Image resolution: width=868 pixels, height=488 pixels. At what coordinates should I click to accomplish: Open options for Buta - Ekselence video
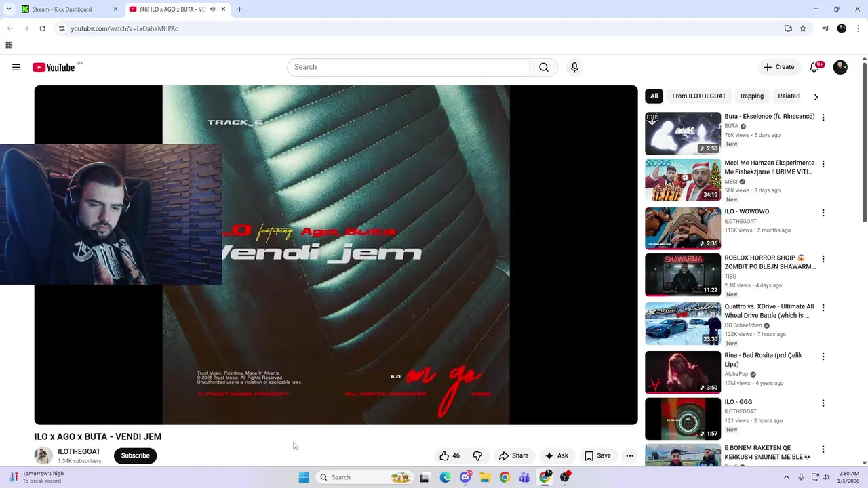coord(823,117)
